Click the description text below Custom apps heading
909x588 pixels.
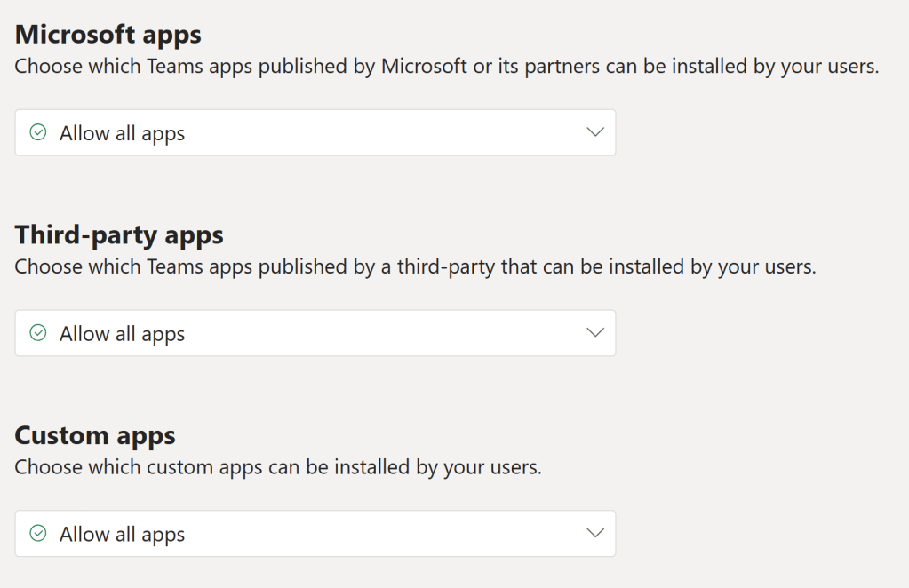(278, 467)
